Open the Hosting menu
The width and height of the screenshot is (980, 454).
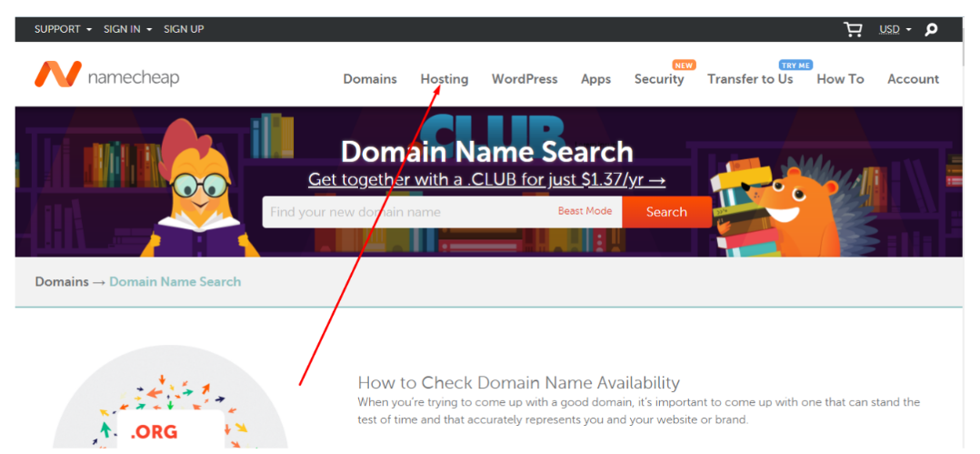[x=444, y=79]
